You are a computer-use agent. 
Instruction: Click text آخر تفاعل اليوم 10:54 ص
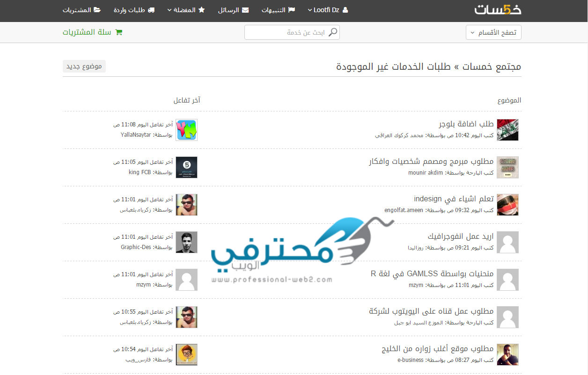(143, 349)
